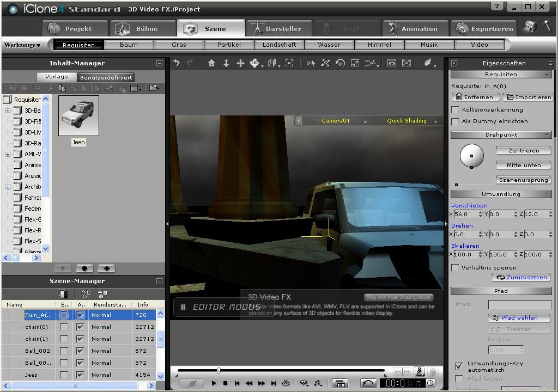
Task: Collapse the Pfad section
Action: coord(547,291)
